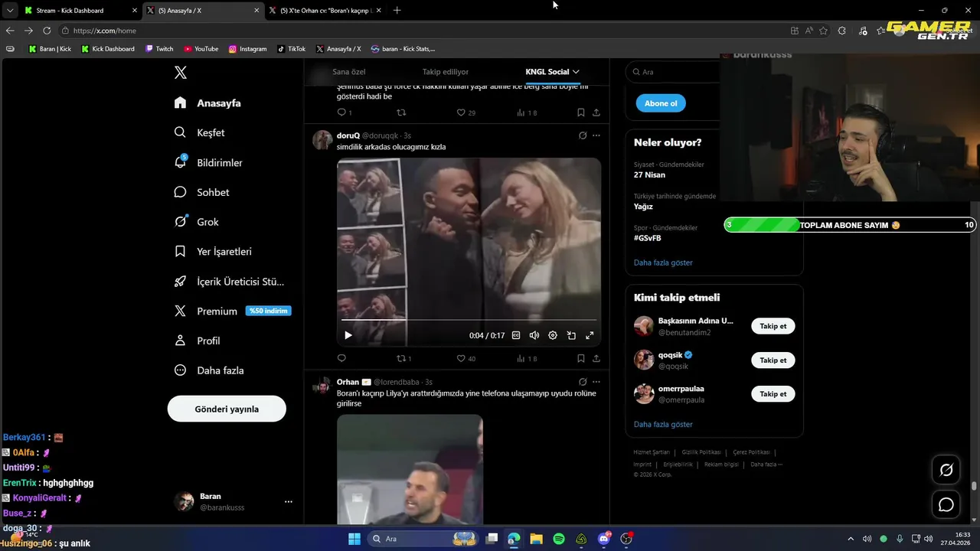
Task: Play the doruQ post video
Action: point(348,335)
